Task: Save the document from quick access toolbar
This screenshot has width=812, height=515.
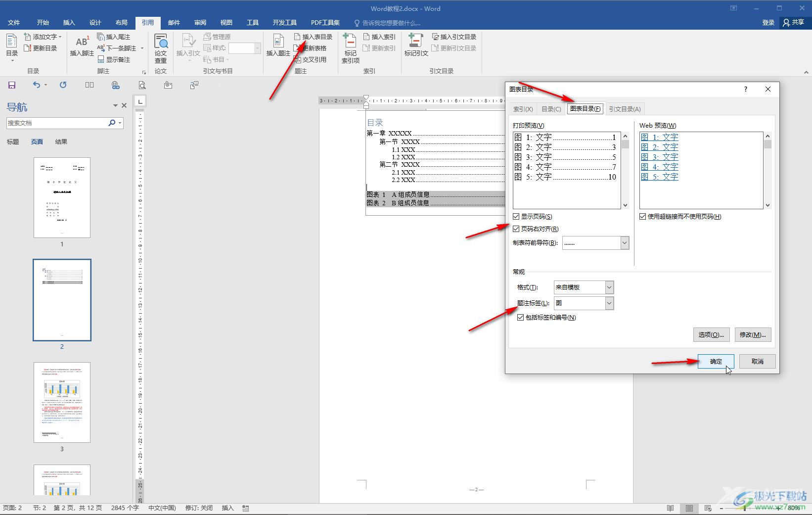Action: tap(12, 85)
